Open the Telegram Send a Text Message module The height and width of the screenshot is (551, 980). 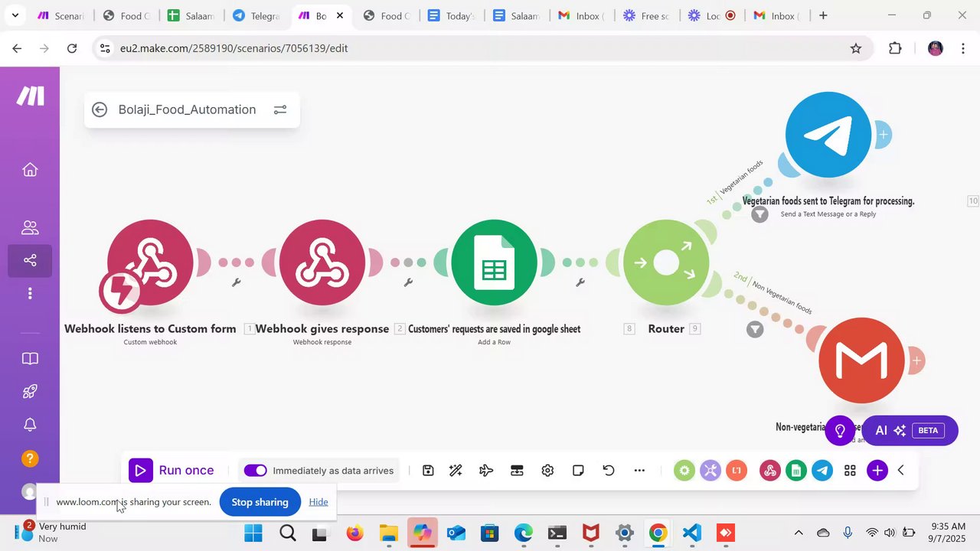828,135
